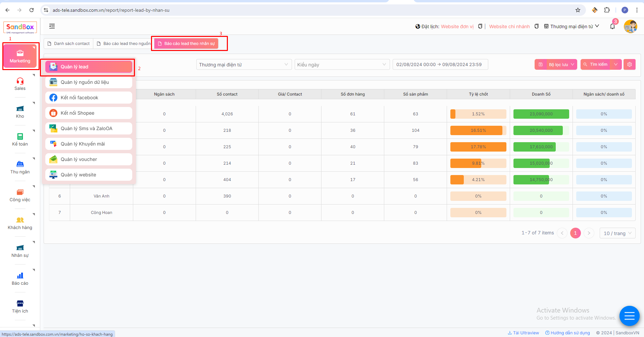Switch to Danh sách contact tab
Screen dimensions: 644x337
(x=69, y=44)
